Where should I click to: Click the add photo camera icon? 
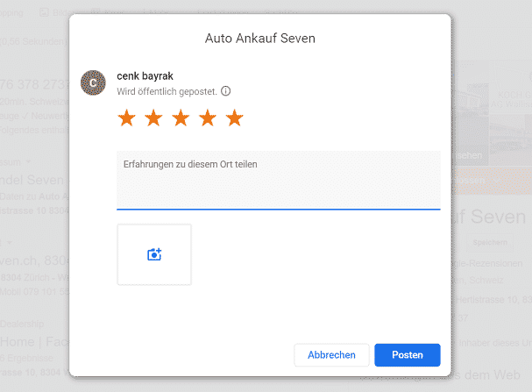(x=154, y=254)
